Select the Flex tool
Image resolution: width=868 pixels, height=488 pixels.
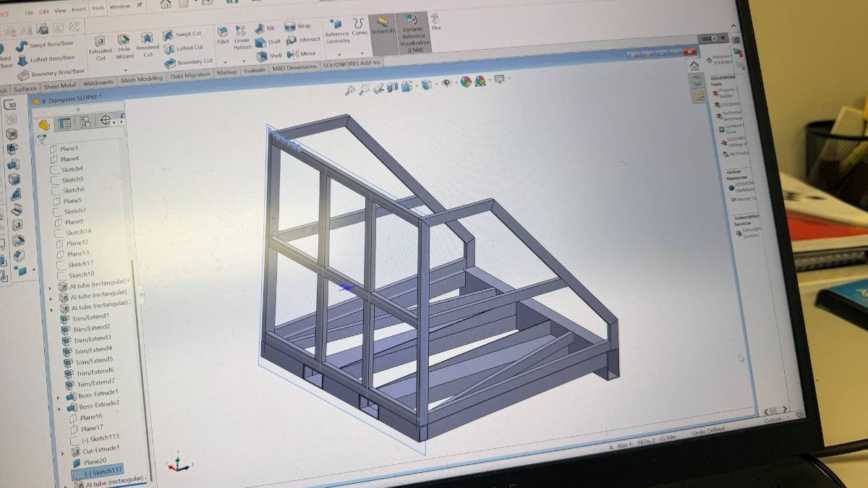point(436,21)
